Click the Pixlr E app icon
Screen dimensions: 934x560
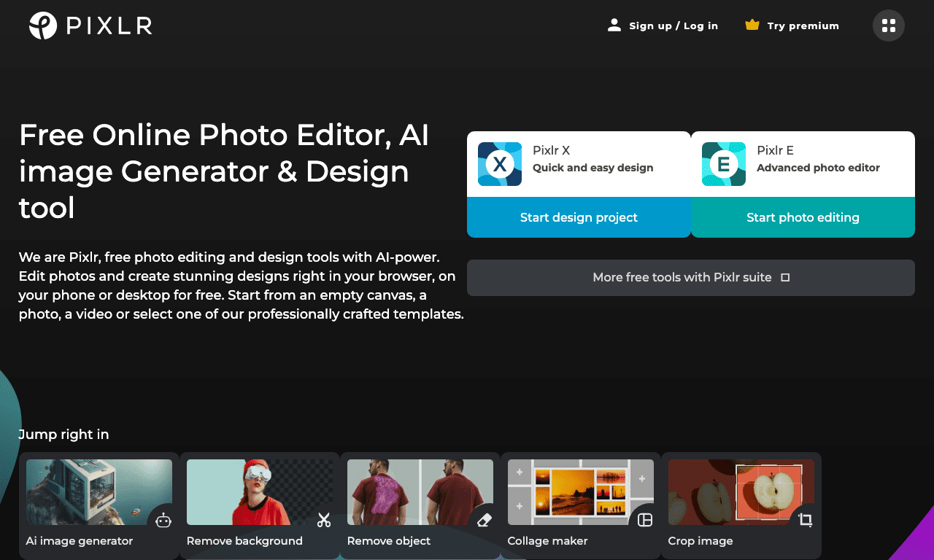click(x=724, y=164)
